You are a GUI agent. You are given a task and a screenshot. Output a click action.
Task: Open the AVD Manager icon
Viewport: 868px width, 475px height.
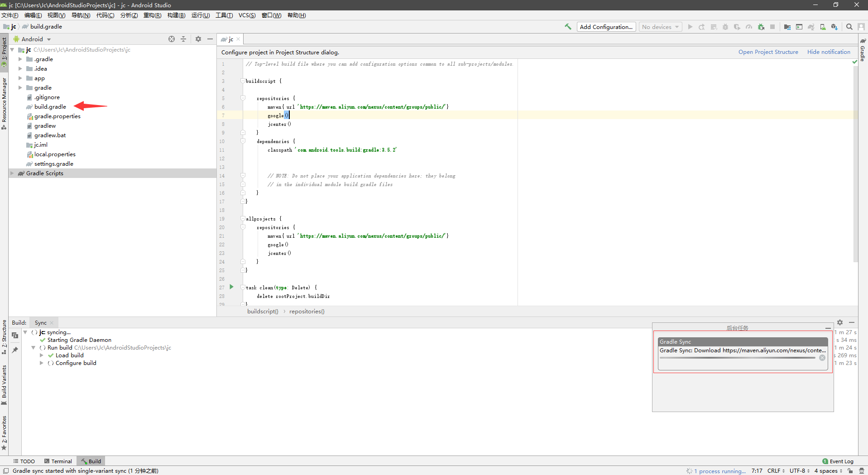(823, 27)
